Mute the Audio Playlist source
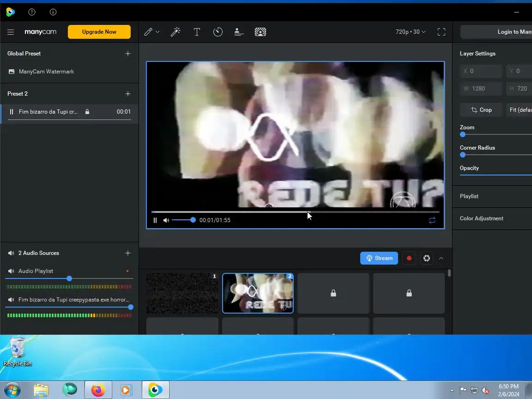 (x=11, y=271)
